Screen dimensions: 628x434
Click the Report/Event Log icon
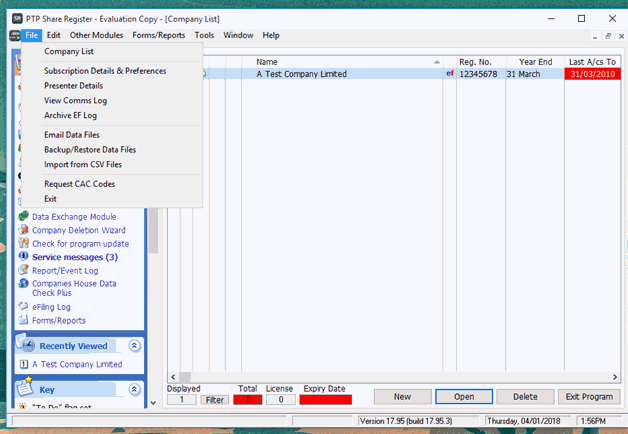pos(24,270)
